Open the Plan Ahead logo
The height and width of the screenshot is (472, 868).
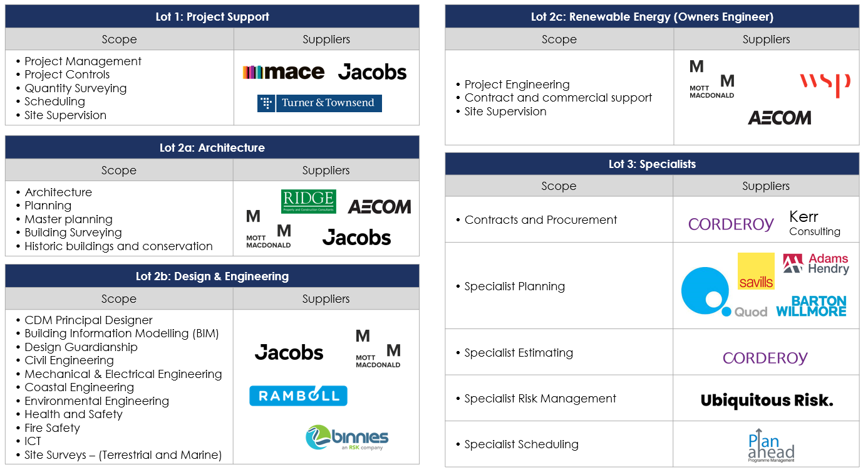(x=771, y=446)
